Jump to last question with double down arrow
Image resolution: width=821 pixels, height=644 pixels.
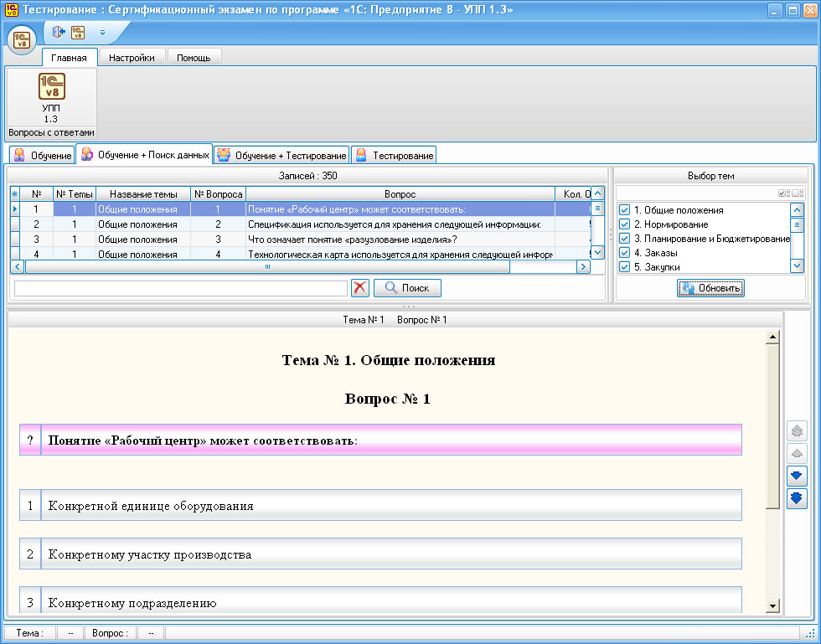click(x=798, y=498)
